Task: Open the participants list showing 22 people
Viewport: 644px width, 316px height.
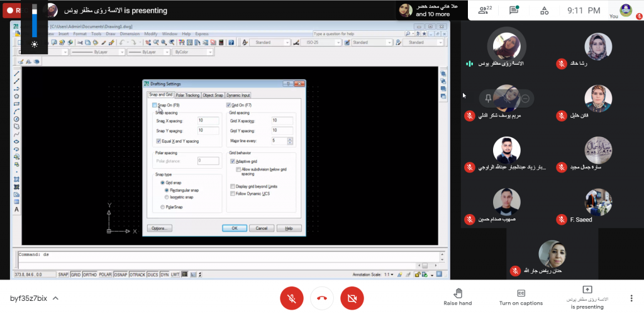Action: coord(483,10)
